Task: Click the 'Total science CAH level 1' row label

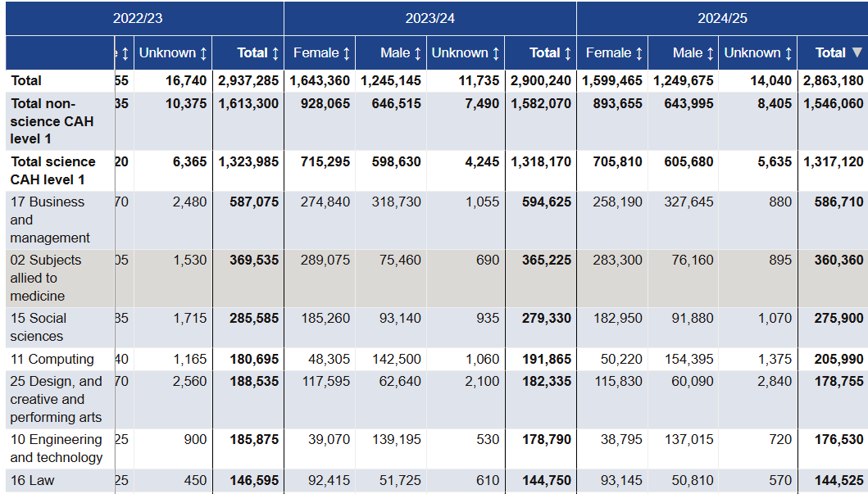Action: point(52,170)
